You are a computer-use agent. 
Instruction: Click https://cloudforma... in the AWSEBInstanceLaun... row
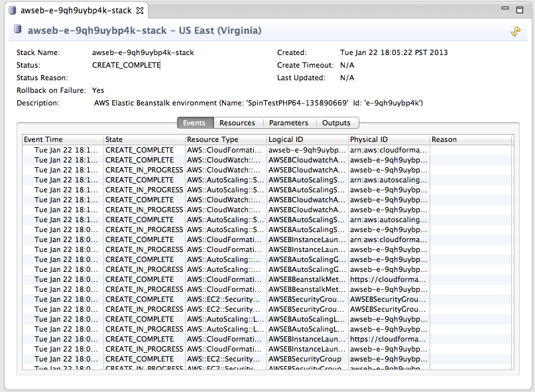(388, 339)
